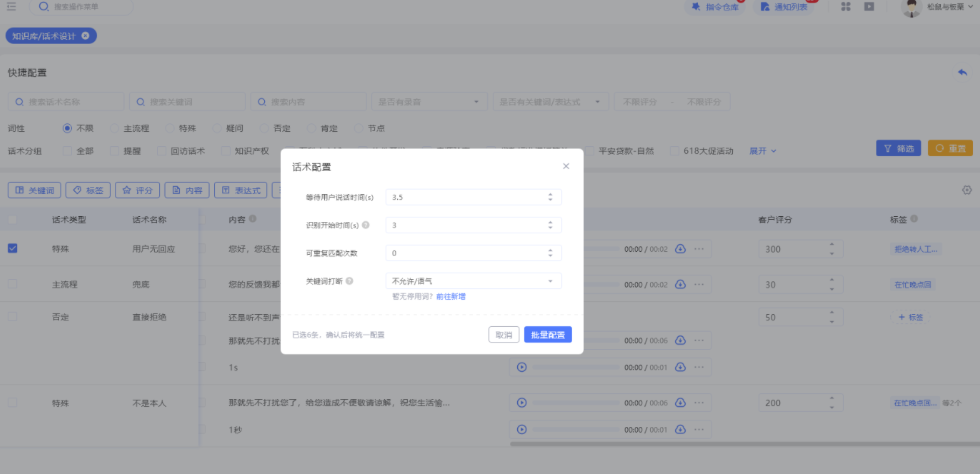Screen dimensions: 980x474
Task: Check the 全部 group checkbox
Action: [x=68, y=151]
